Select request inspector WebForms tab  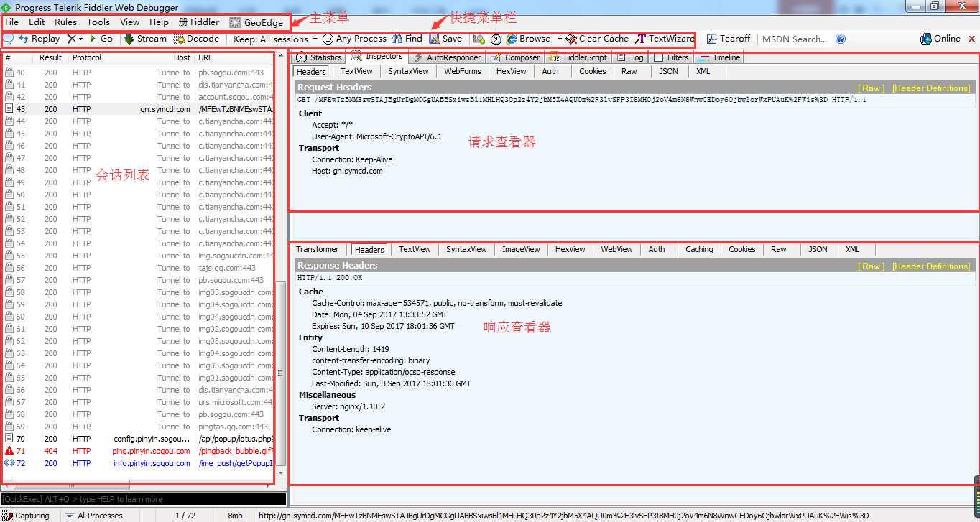point(463,71)
